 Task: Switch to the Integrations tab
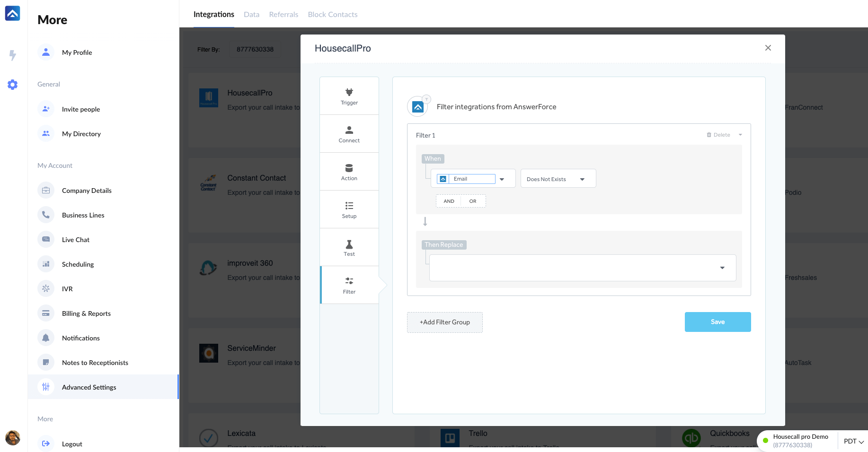[x=214, y=15]
